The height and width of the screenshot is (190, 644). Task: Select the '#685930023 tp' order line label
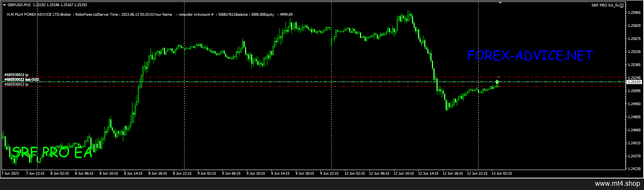16,75
